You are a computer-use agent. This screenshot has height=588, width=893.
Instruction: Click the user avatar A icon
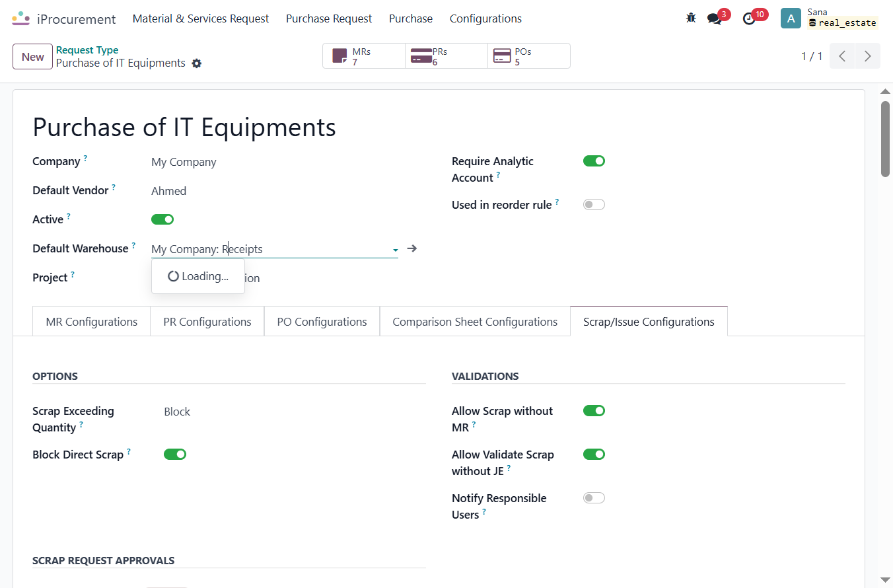pos(791,18)
